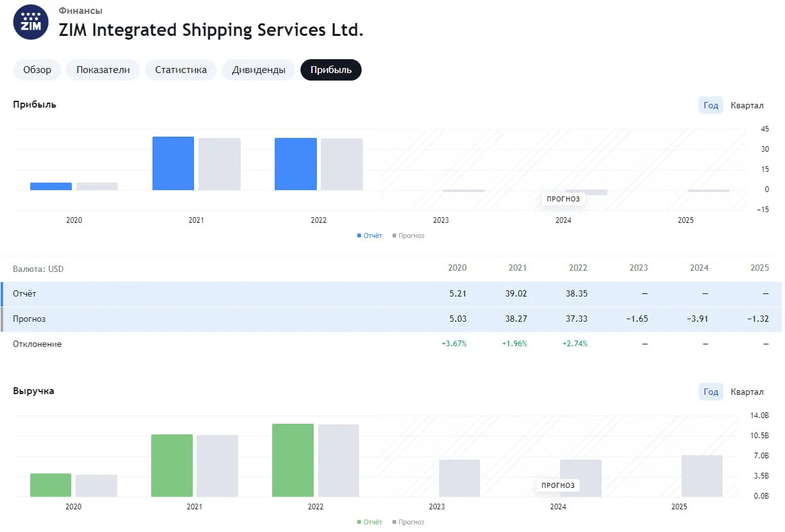
Task: Click the gray 2024 revenue forecast bar
Action: pyautogui.click(x=581, y=478)
